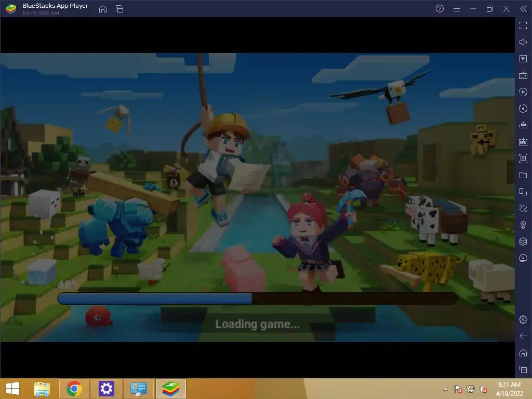
Task: Rotate the screen using sidebar icon
Action: click(x=523, y=192)
